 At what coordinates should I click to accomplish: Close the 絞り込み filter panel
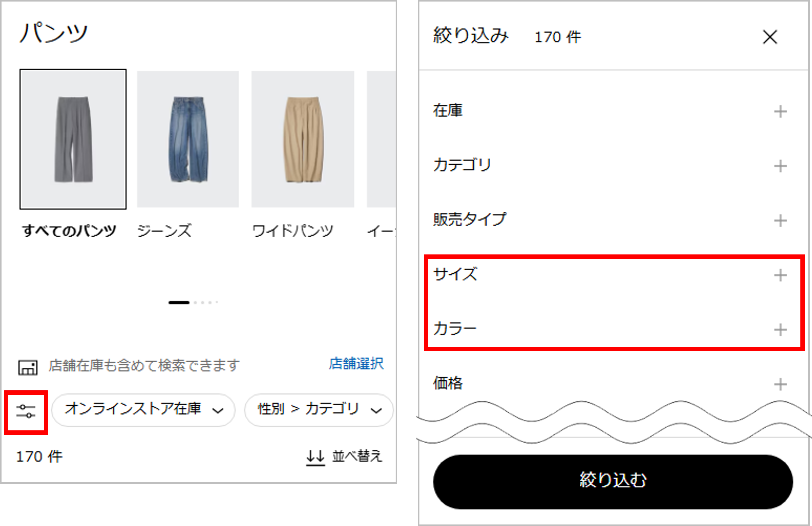click(x=770, y=38)
